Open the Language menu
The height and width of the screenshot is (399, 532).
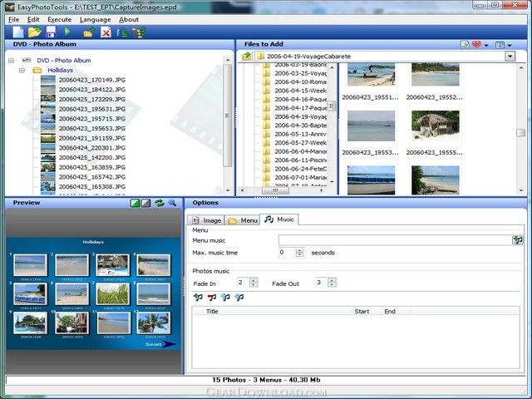click(95, 20)
